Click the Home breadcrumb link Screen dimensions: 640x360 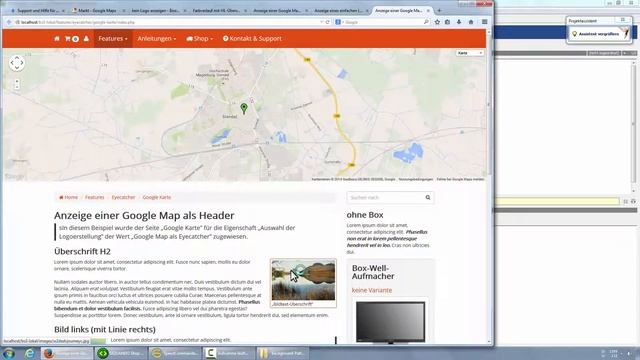coord(69,197)
